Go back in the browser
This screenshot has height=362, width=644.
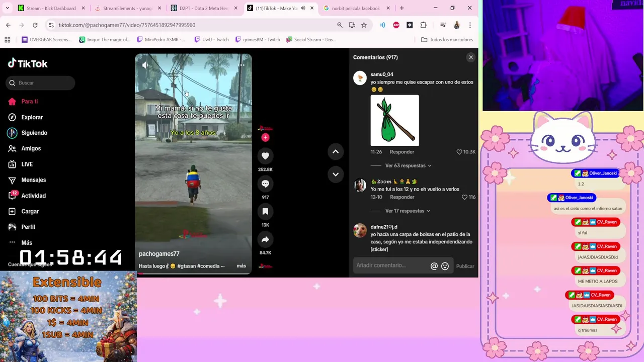[8, 25]
